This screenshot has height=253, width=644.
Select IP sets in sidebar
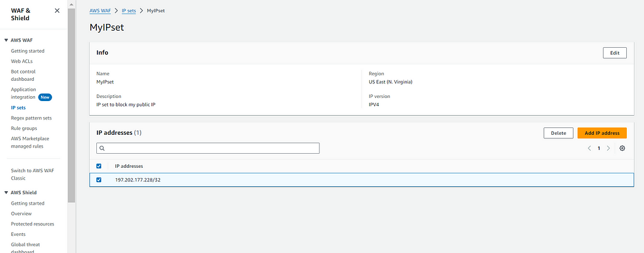[x=18, y=108]
